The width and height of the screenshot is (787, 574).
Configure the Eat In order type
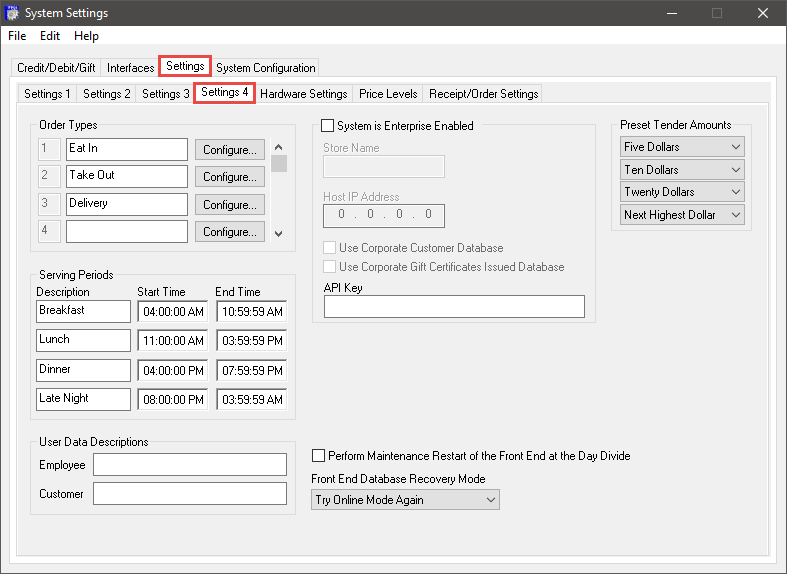(x=229, y=150)
